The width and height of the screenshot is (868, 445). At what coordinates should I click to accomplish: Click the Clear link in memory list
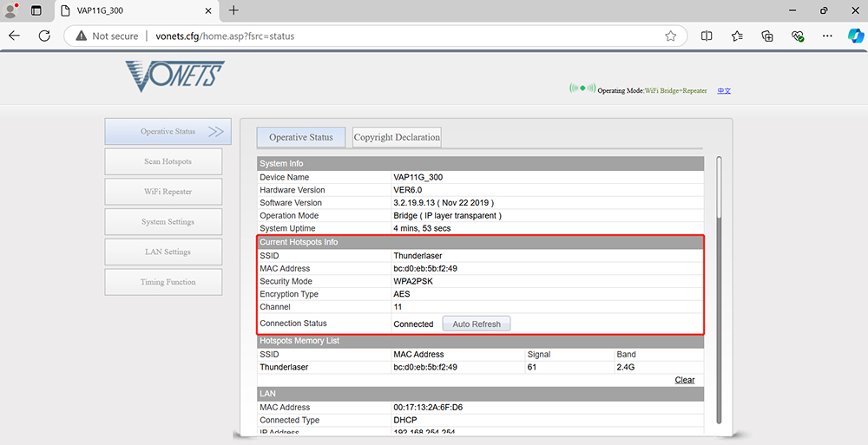tap(685, 380)
